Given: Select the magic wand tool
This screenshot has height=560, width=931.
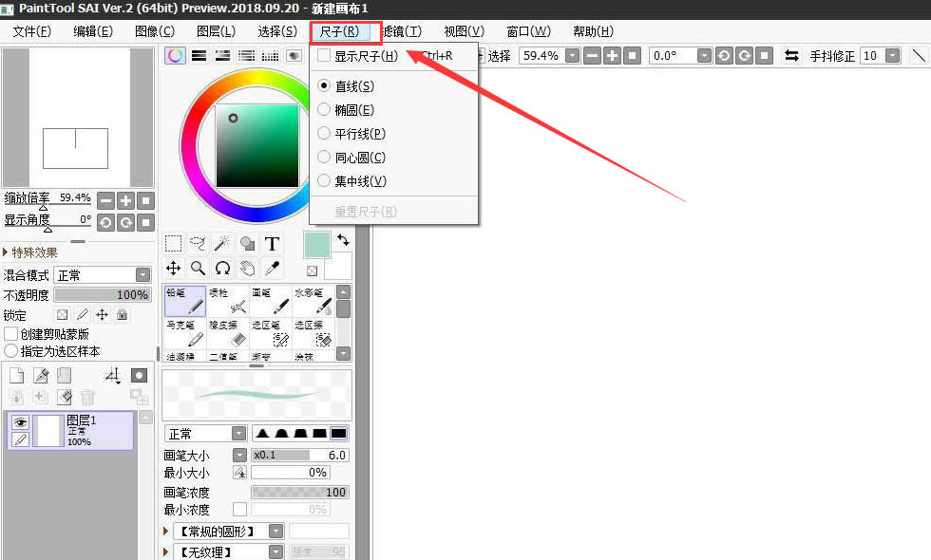Looking at the screenshot, I should (222, 243).
